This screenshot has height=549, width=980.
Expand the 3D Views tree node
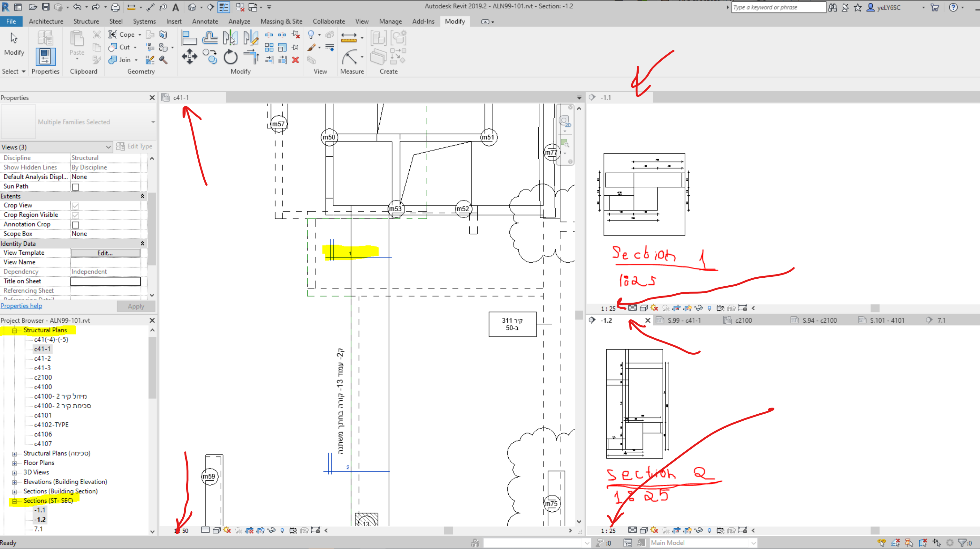pyautogui.click(x=14, y=473)
